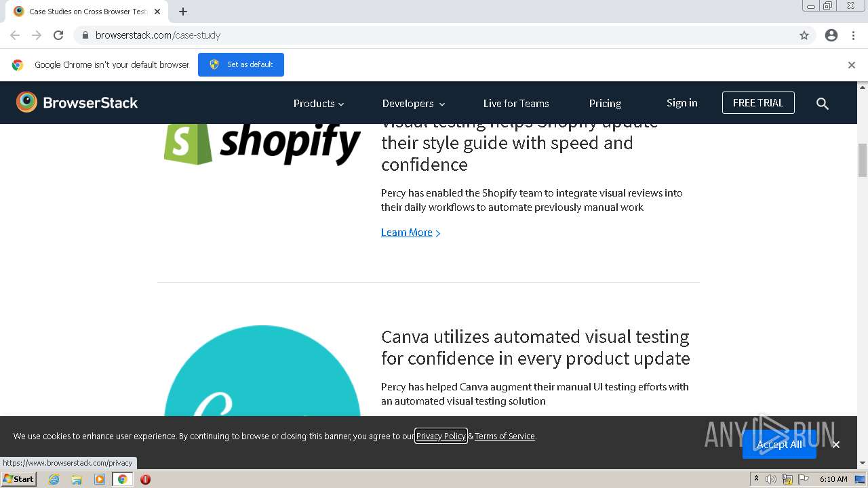Open the Chrome profile avatar icon
Screen dimensions: 868x488
(831, 35)
